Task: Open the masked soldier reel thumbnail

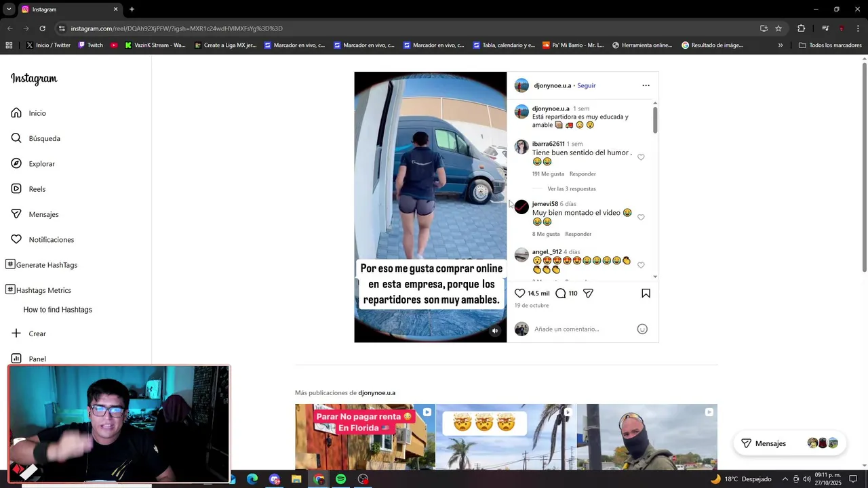Action: (x=647, y=436)
